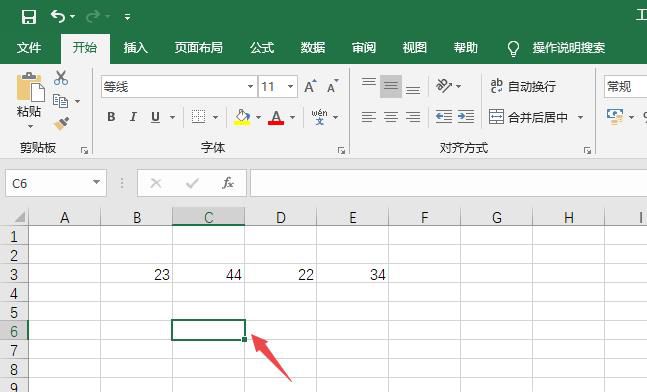Click the Copy icon
Image resolution: width=647 pixels, height=392 pixels.
tap(60, 101)
